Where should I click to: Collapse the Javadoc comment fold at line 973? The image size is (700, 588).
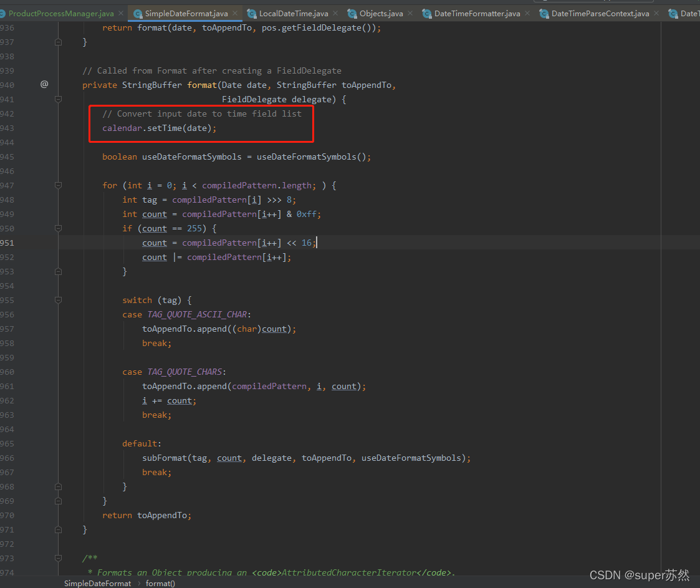58,558
